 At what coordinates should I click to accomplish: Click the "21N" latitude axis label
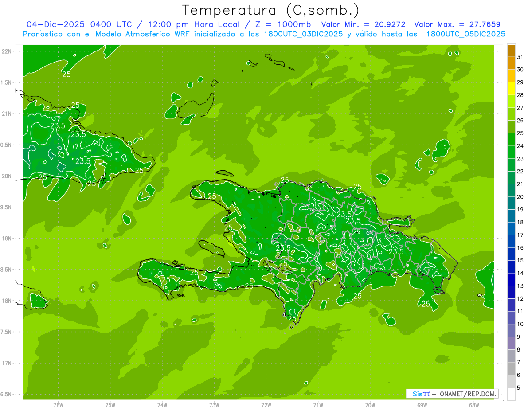tap(7, 114)
